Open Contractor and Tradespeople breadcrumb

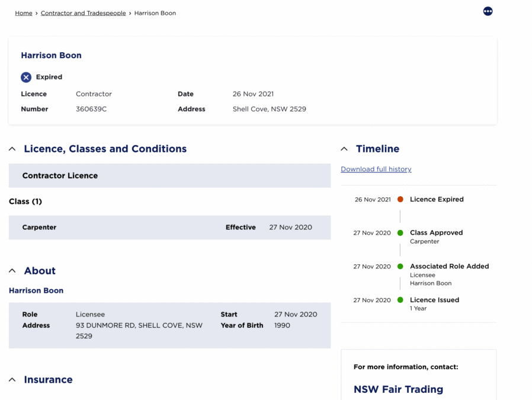pos(83,13)
